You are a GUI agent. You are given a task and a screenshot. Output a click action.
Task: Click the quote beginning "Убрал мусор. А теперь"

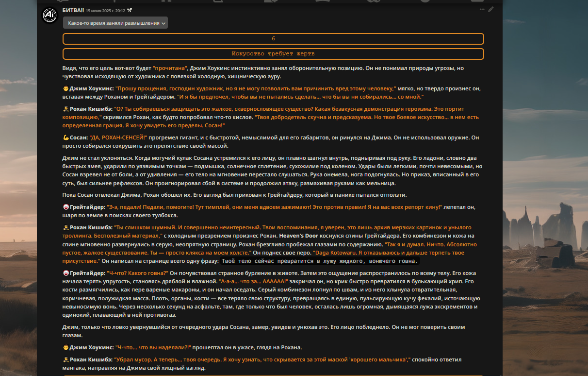[x=262, y=360]
